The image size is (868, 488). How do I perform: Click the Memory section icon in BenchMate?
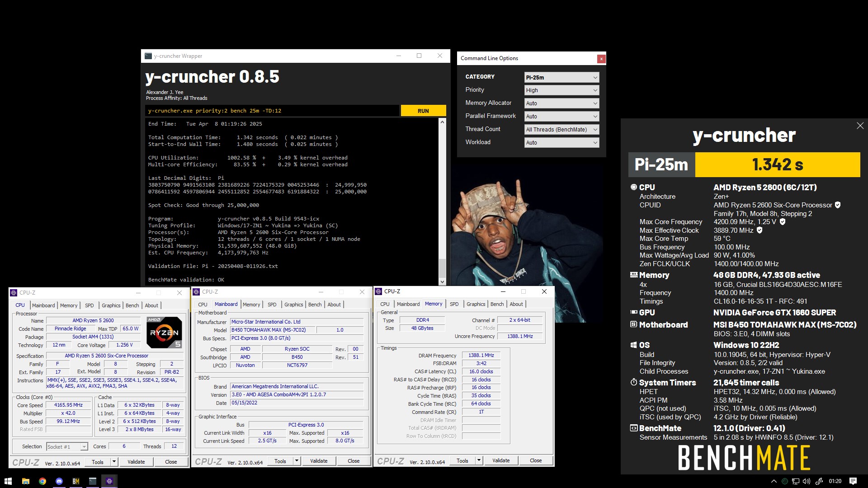click(x=634, y=275)
